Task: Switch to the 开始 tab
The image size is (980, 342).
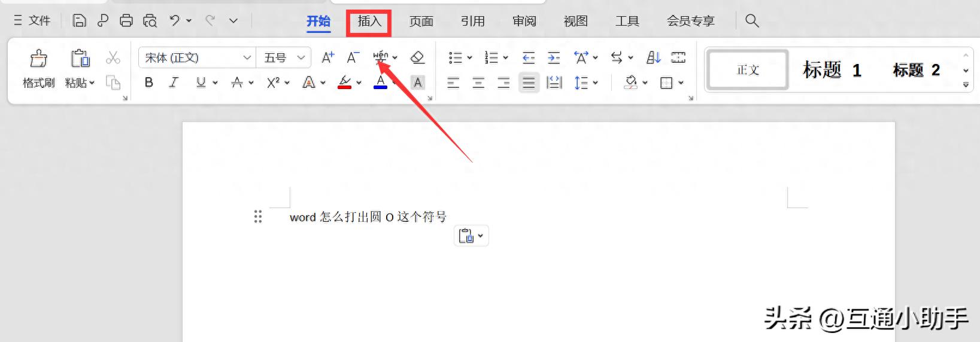Action: [x=318, y=21]
